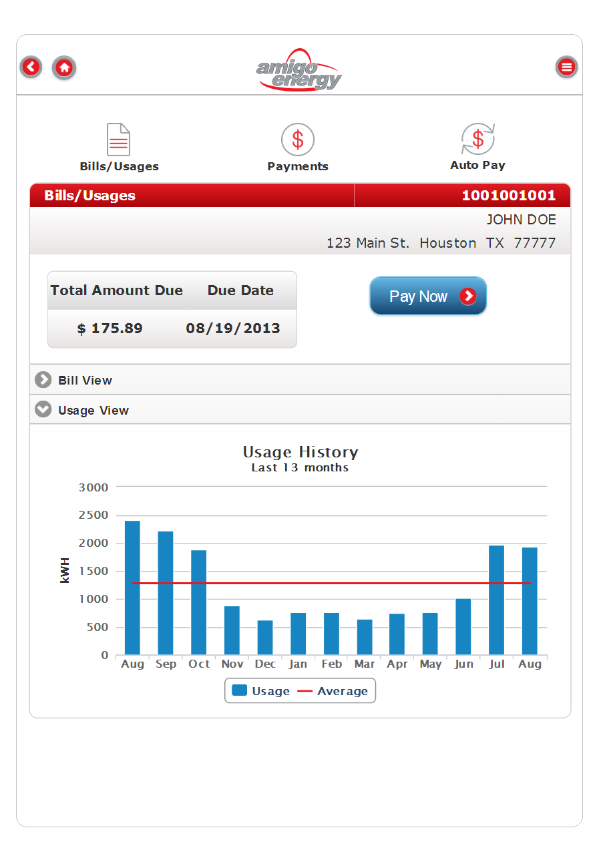Open the home screen via house icon

click(x=64, y=67)
